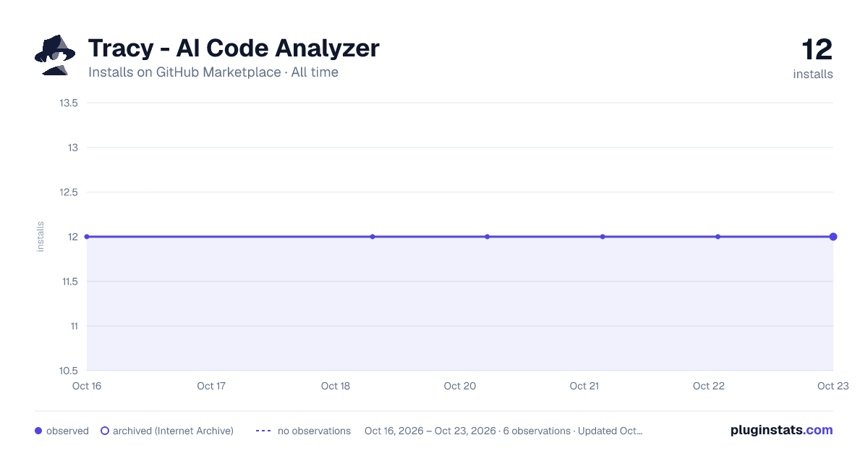
Task: Click the date range and observations footer text
Action: 503,431
